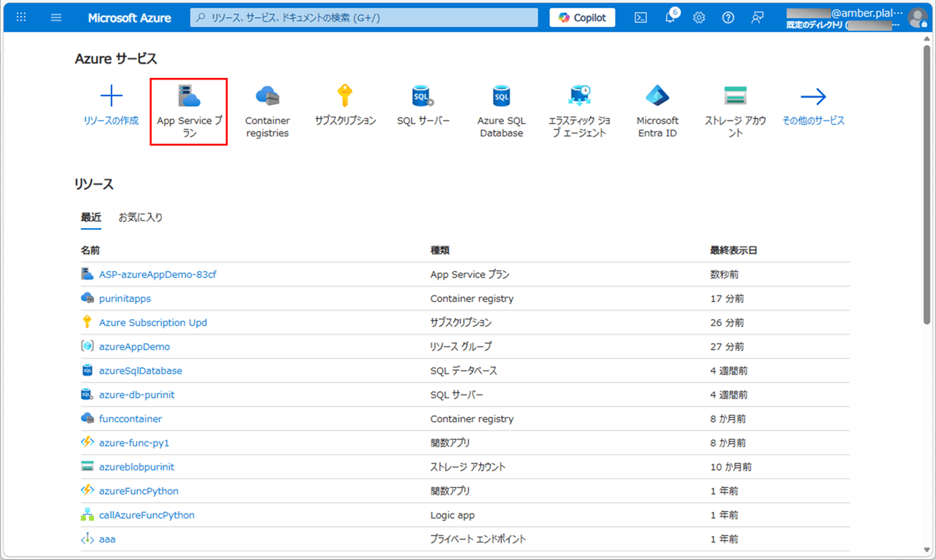Click the Copilot button
936x560 pixels.
pyautogui.click(x=582, y=17)
